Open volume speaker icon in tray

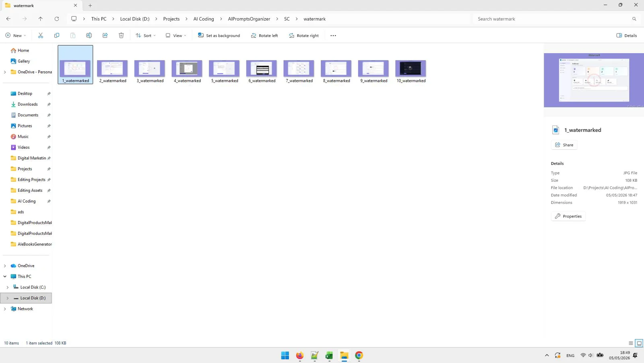pos(590,355)
